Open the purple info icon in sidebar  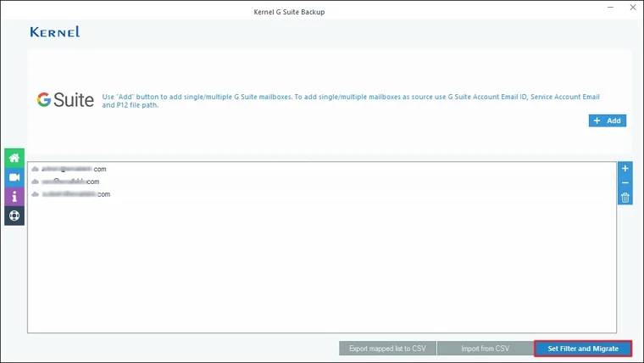point(14,197)
